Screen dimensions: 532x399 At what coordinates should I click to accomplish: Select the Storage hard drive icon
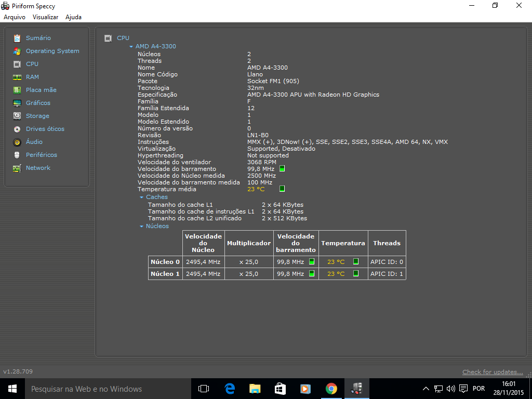coord(17,116)
